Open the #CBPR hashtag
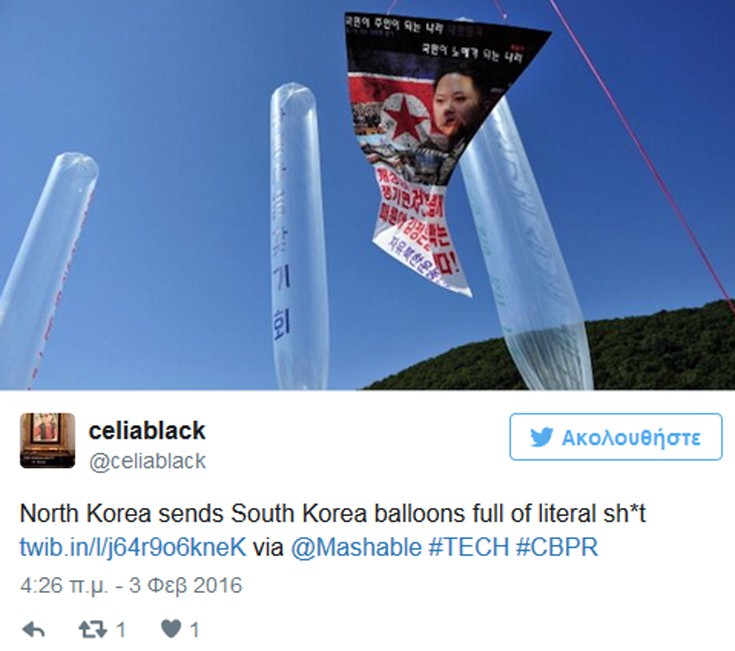The height and width of the screenshot is (651, 735). [x=557, y=547]
